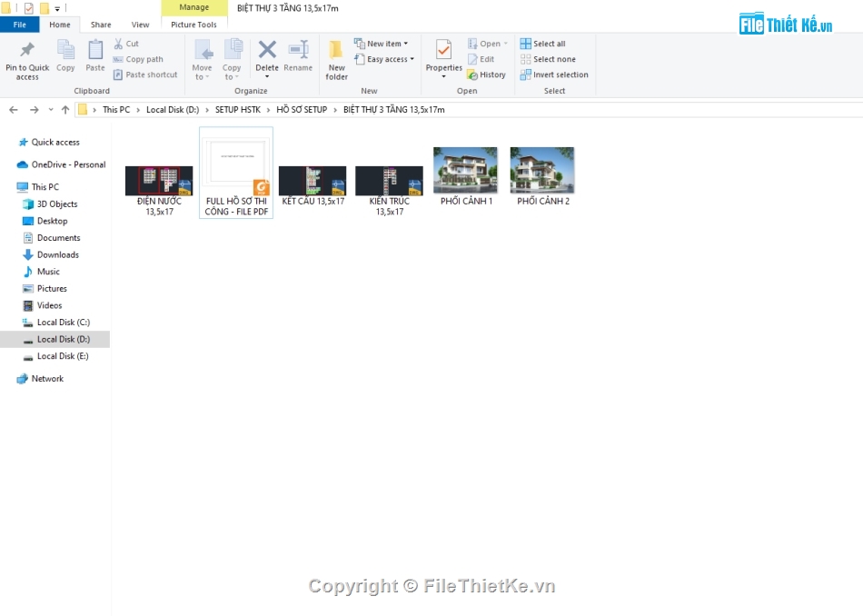Click the Paste clipboard icon
Screen dimensions: 863x616
click(95, 51)
